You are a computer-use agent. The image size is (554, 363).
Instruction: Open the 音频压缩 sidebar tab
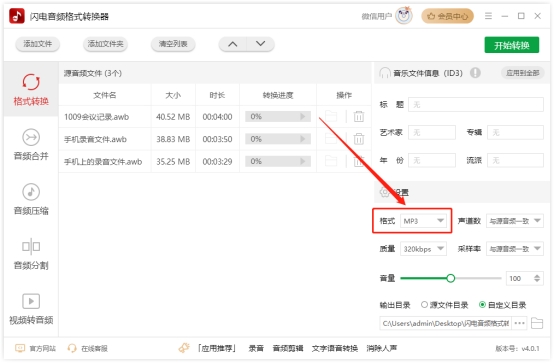click(31, 199)
